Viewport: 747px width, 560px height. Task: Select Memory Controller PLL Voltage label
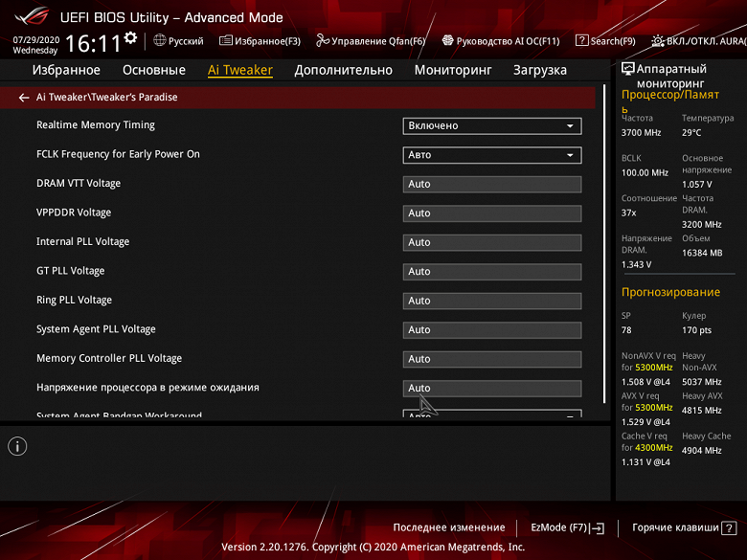(109, 358)
